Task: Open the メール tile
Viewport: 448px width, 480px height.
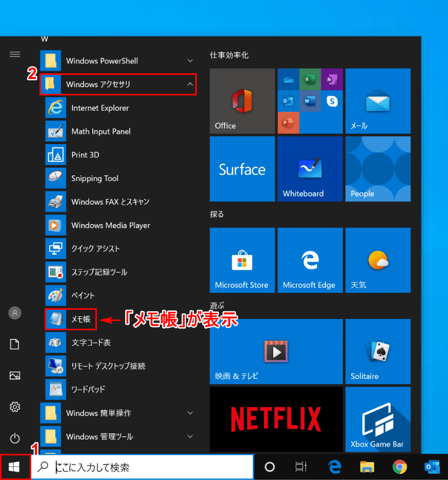Action: click(378, 101)
